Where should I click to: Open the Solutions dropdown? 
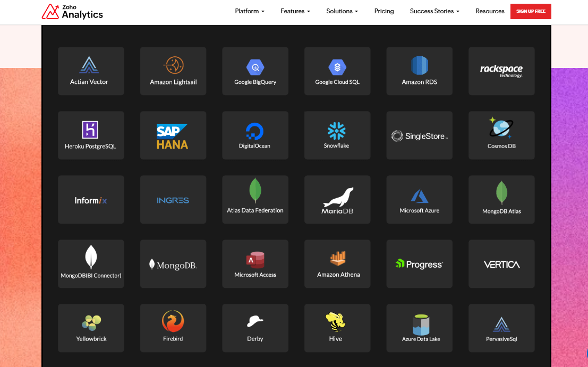[342, 11]
